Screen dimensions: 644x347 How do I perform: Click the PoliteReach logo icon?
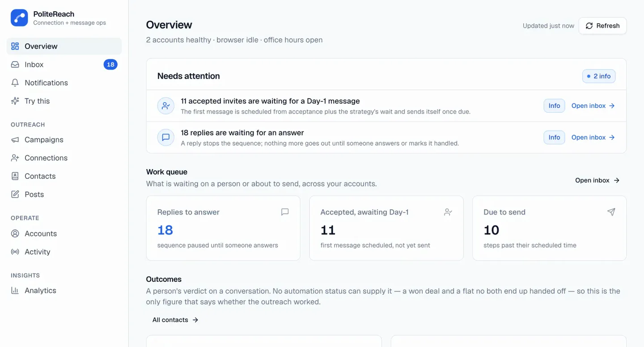[x=19, y=18]
